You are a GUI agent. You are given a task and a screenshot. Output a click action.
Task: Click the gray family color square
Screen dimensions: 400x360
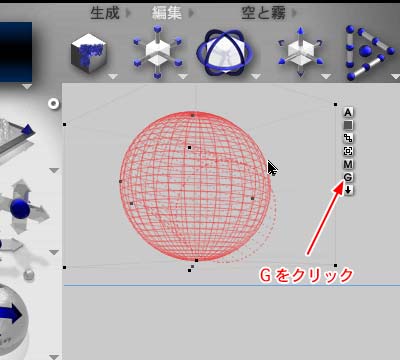click(x=348, y=125)
